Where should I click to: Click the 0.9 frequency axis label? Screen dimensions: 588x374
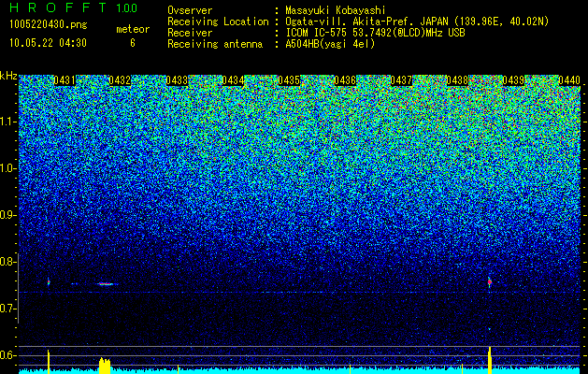[8, 215]
